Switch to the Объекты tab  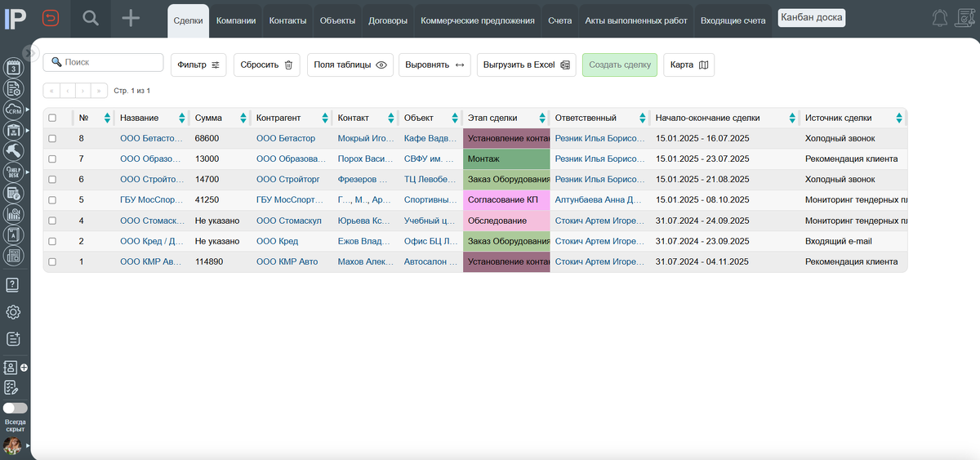pos(338,20)
